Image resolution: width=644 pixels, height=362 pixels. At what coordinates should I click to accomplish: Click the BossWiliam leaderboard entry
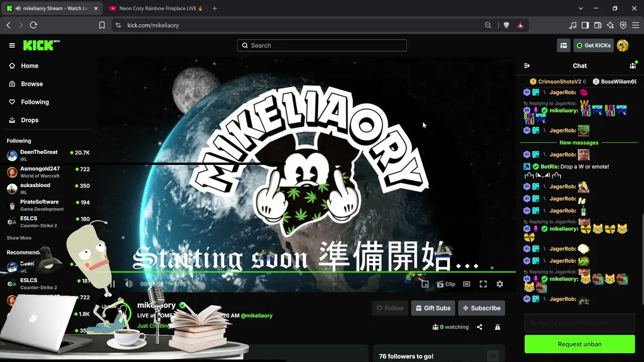click(615, 81)
